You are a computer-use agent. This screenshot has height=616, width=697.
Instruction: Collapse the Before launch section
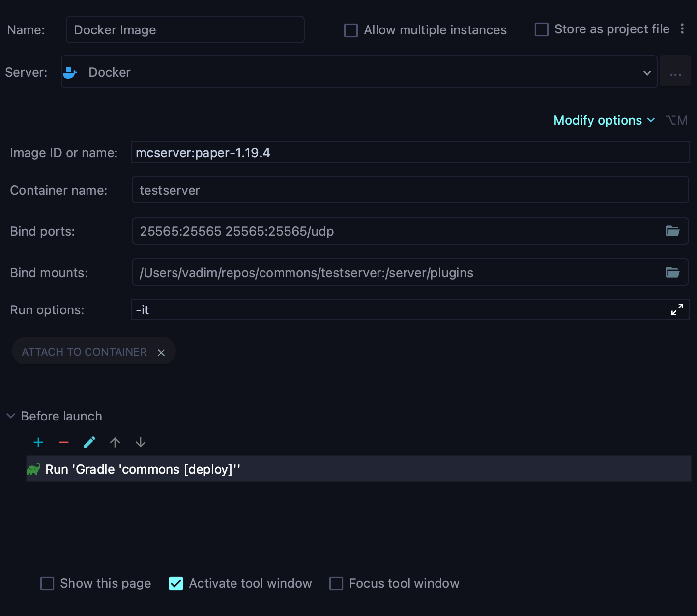point(11,416)
